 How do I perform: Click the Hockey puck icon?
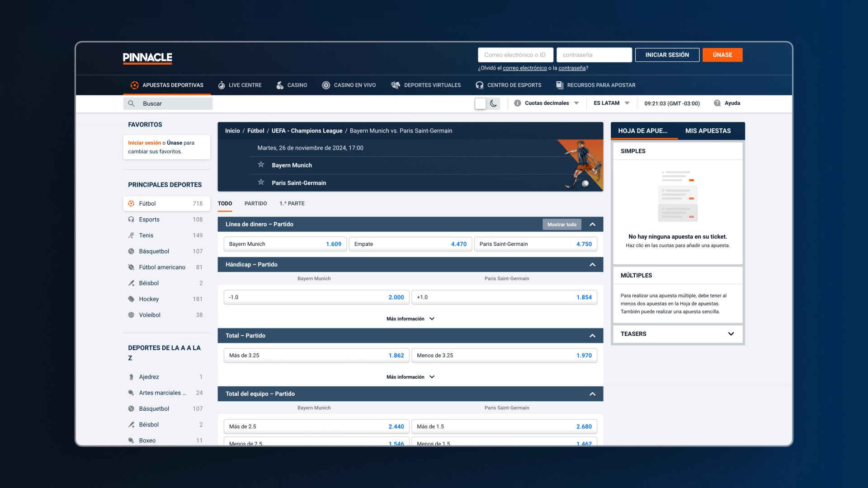tap(131, 299)
